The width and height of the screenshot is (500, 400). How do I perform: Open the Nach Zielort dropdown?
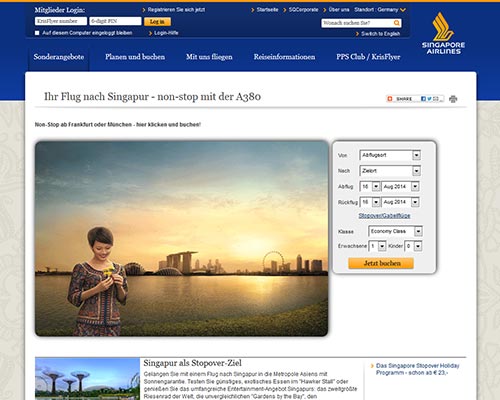tap(390, 171)
